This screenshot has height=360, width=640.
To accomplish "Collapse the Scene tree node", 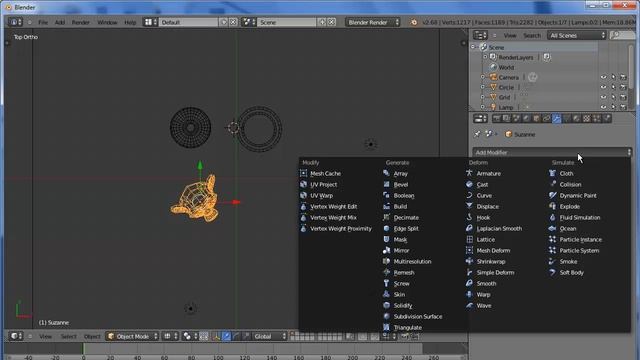I will 473,47.
